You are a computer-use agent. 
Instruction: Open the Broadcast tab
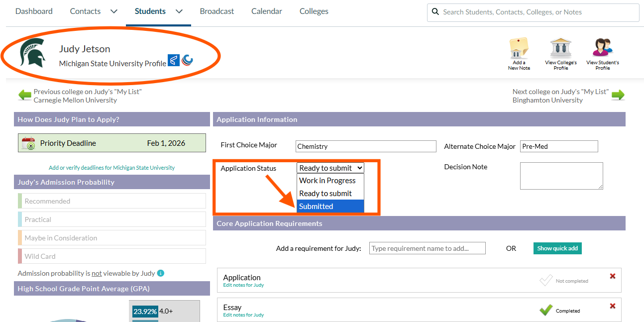point(217,11)
